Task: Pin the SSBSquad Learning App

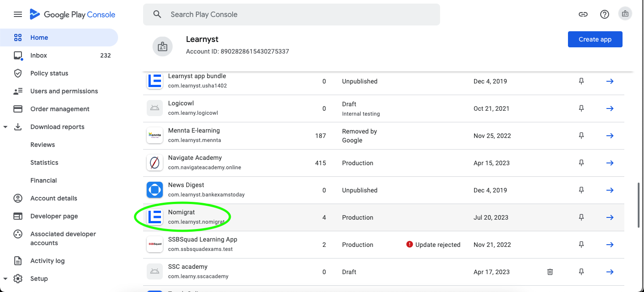Action: click(x=581, y=245)
